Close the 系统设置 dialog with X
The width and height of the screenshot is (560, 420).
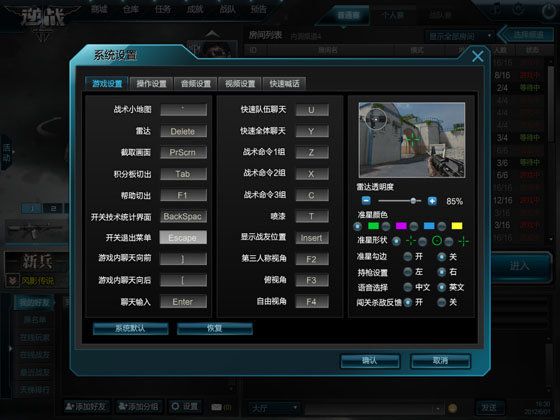[478, 56]
